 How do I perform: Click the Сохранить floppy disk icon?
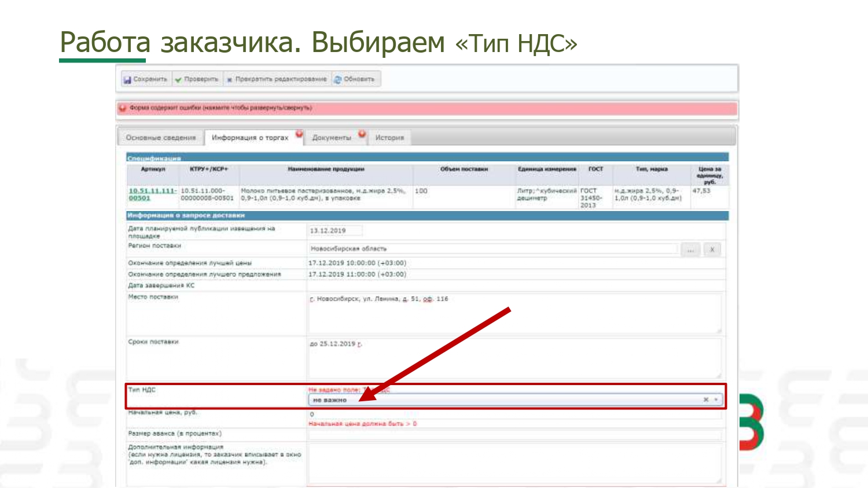(127, 80)
